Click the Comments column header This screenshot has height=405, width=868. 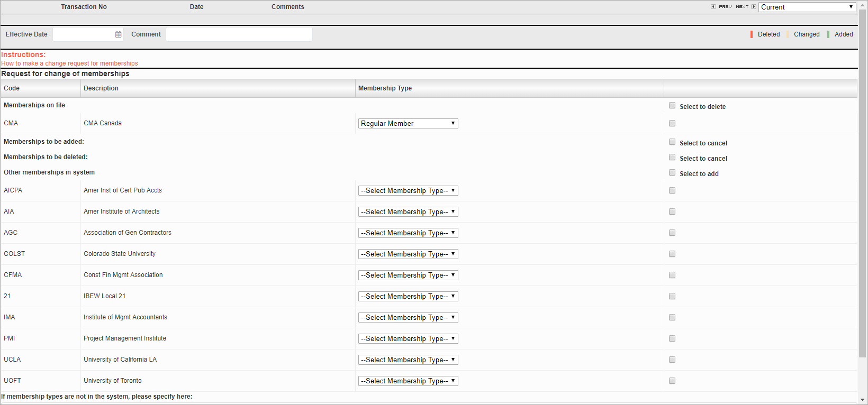click(x=288, y=7)
